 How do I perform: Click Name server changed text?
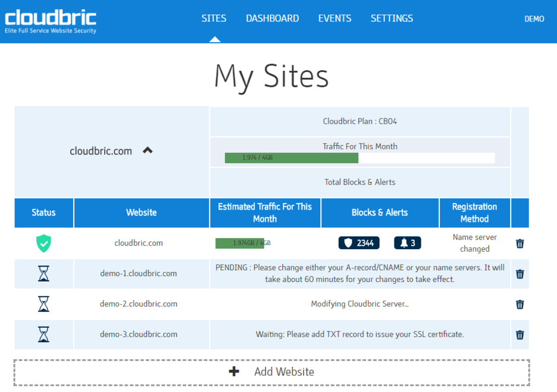coord(475,243)
